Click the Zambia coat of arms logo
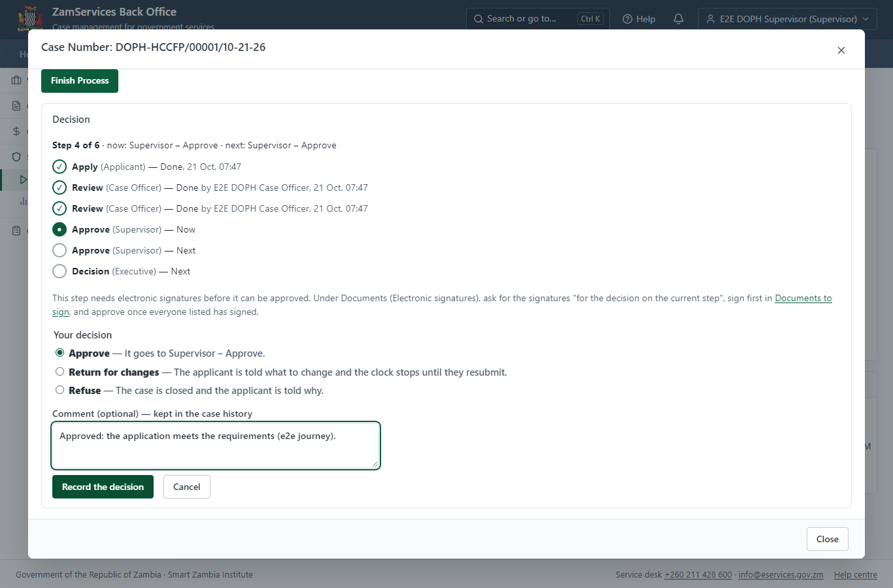 point(30,18)
